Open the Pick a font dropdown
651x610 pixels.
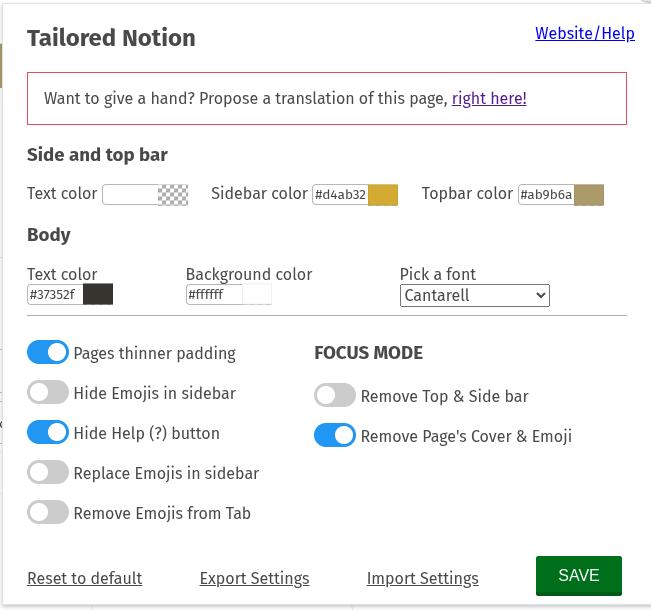click(x=475, y=296)
